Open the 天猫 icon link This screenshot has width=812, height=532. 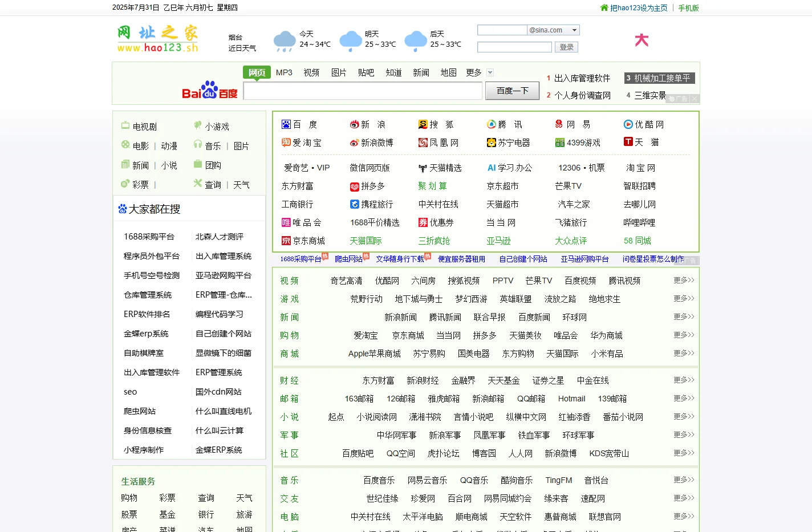[x=628, y=142]
